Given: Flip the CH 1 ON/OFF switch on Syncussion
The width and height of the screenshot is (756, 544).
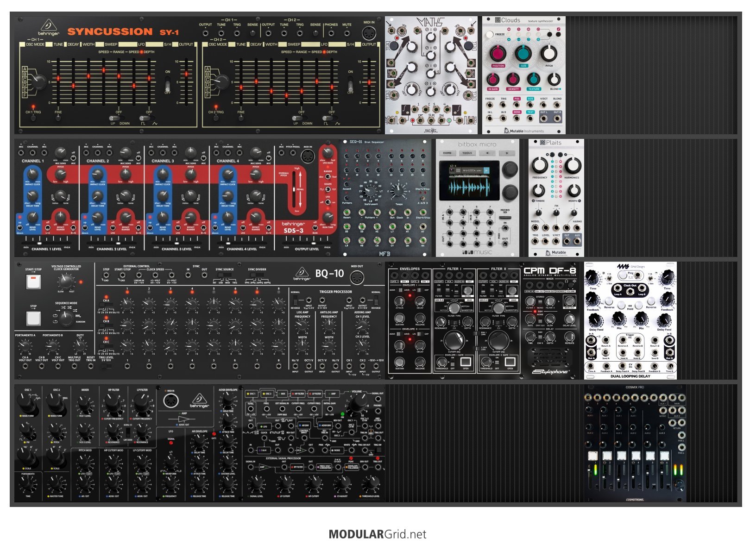Looking at the screenshot, I should pos(168,85).
